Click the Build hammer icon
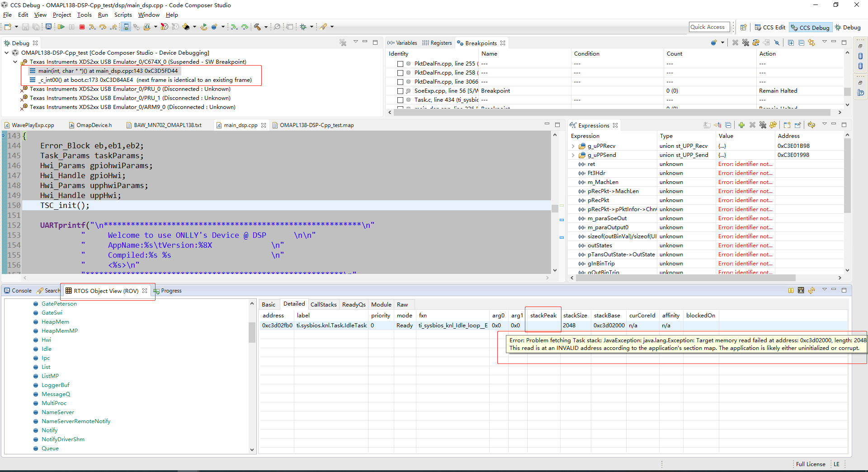Viewport: 868px width, 472px height. point(257,27)
